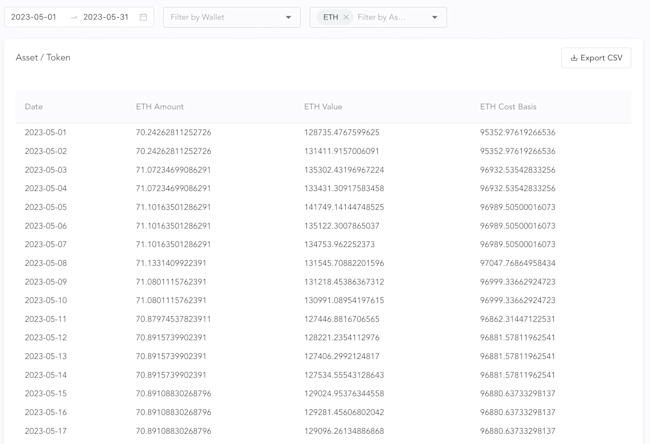Select the 2023-05-02 date cell
Image resolution: width=650 pixels, height=444 pixels.
[x=46, y=151]
